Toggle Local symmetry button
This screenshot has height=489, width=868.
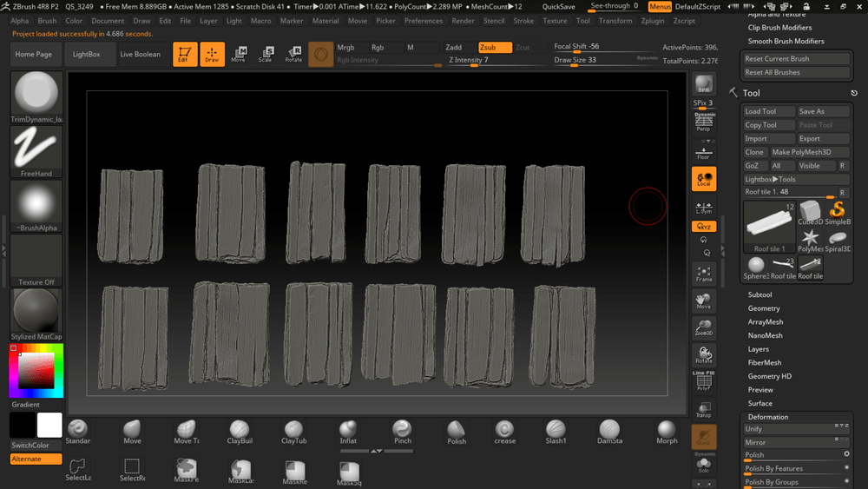703,179
